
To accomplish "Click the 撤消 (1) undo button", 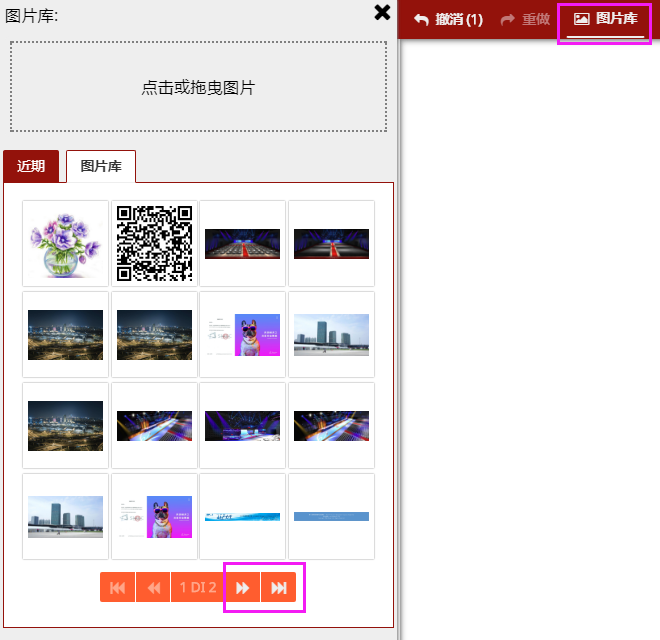I will (448, 19).
